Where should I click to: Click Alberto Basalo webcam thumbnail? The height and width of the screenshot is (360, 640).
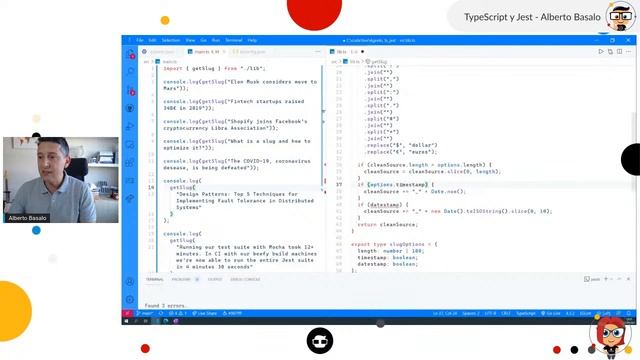61,180
